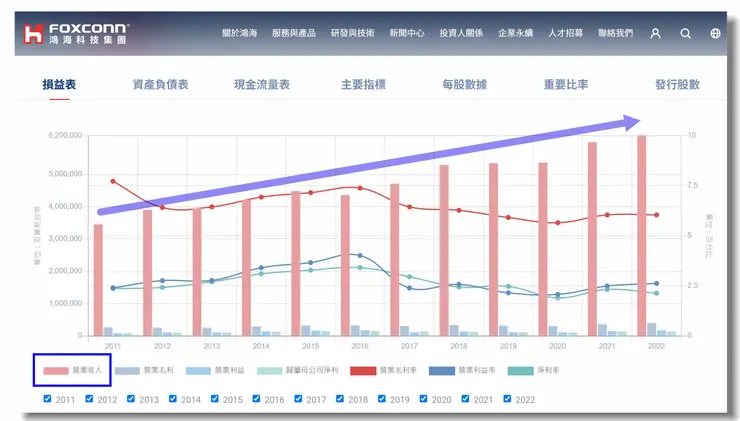Open the 企業永續 navigation menu

(515, 33)
